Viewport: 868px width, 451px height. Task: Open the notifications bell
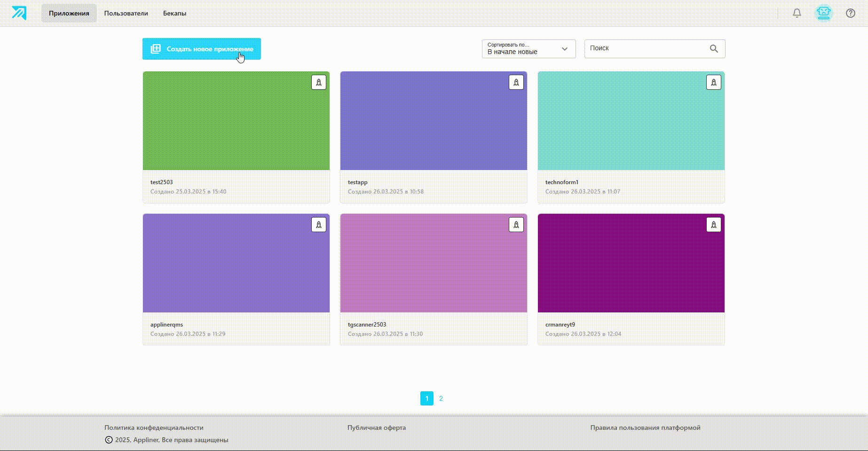[x=797, y=13]
